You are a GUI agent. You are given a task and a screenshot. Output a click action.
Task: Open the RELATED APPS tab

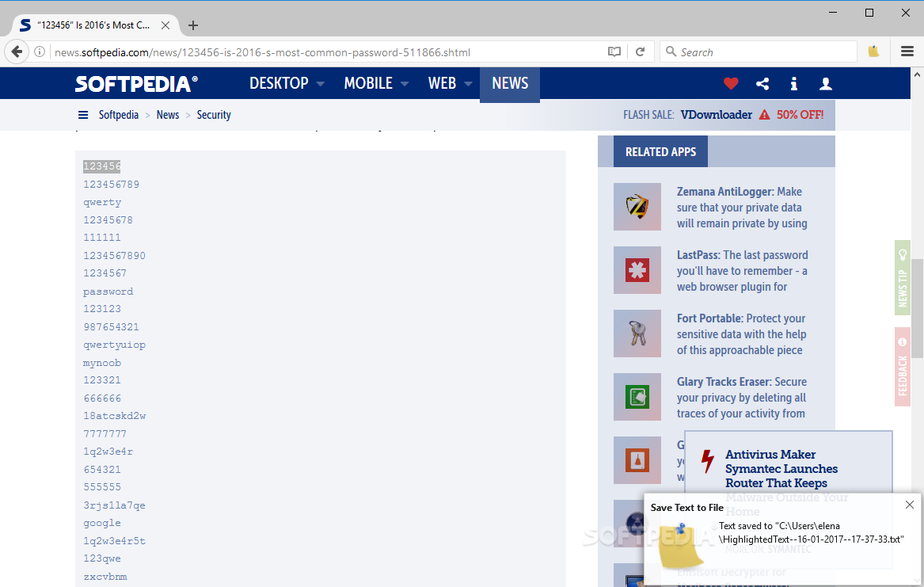coord(660,151)
